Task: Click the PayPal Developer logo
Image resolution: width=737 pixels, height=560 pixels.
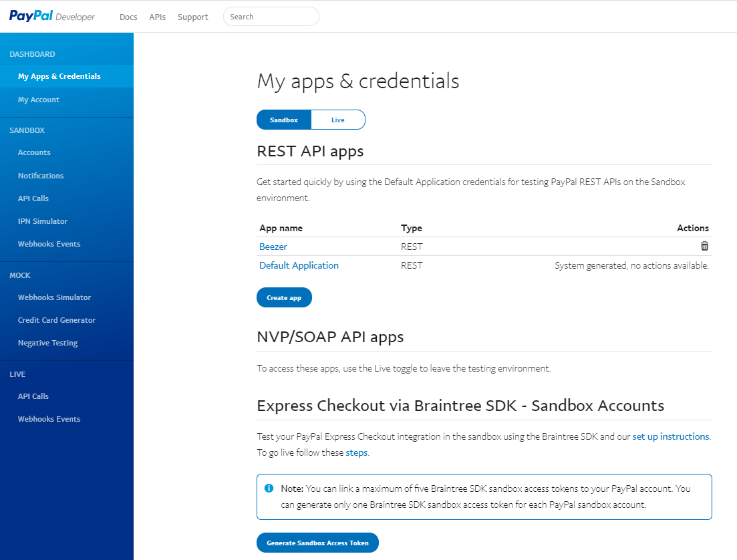Action: pyautogui.click(x=52, y=17)
